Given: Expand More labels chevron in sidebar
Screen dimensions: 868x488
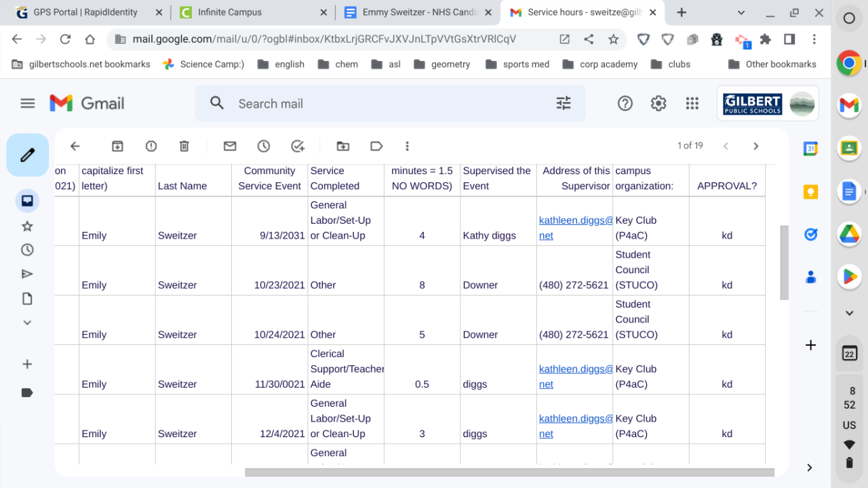Looking at the screenshot, I should (27, 323).
